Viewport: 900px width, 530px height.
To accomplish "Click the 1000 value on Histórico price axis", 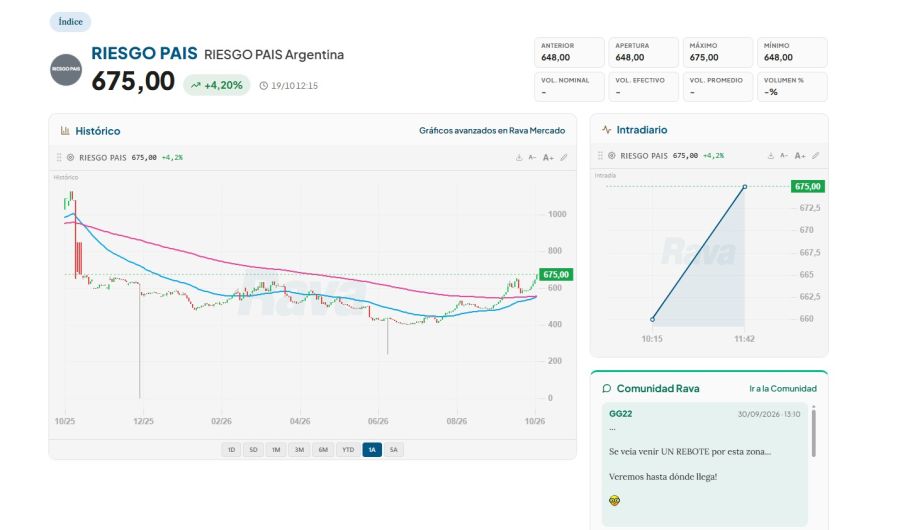I will pos(557,214).
